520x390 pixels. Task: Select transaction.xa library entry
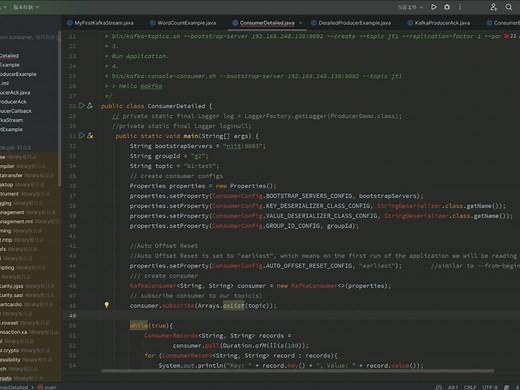29,332
